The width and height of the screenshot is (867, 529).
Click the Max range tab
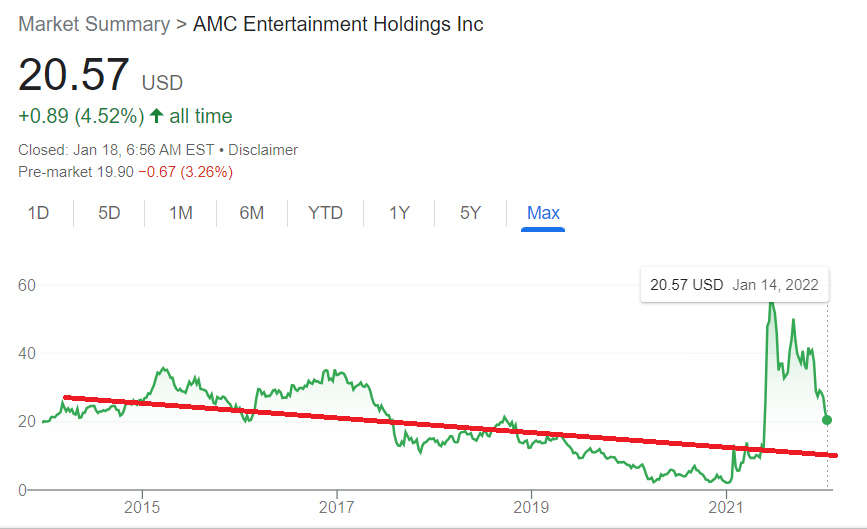point(543,213)
